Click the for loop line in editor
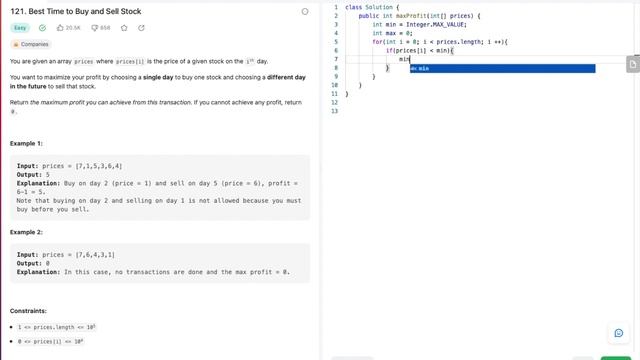 [440, 42]
